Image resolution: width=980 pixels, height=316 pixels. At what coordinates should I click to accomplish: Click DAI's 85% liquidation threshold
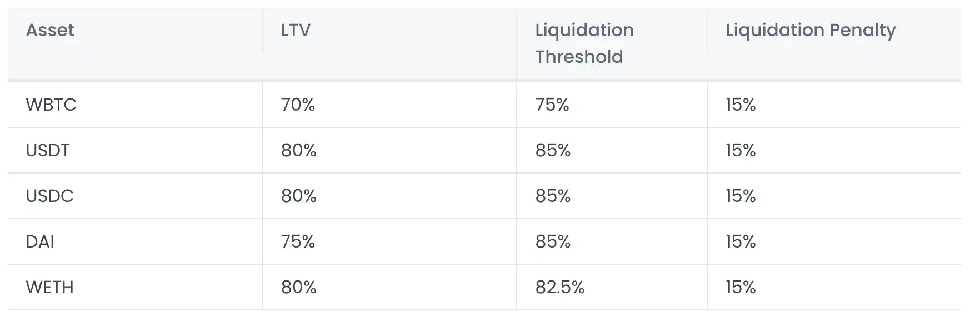553,241
